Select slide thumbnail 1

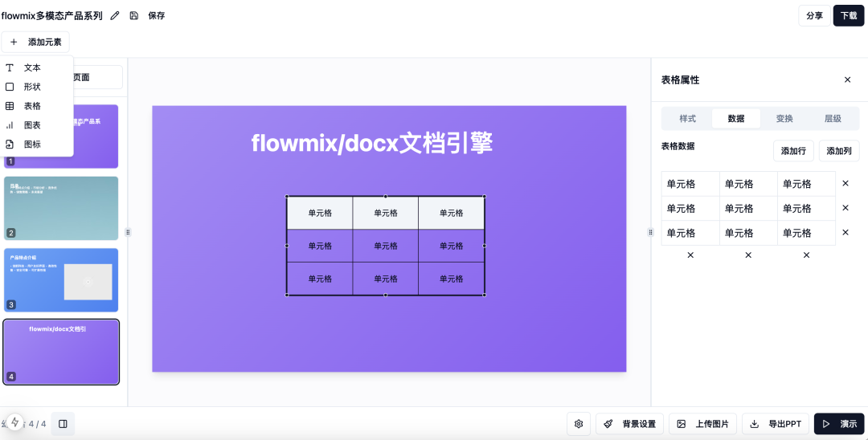(95, 136)
